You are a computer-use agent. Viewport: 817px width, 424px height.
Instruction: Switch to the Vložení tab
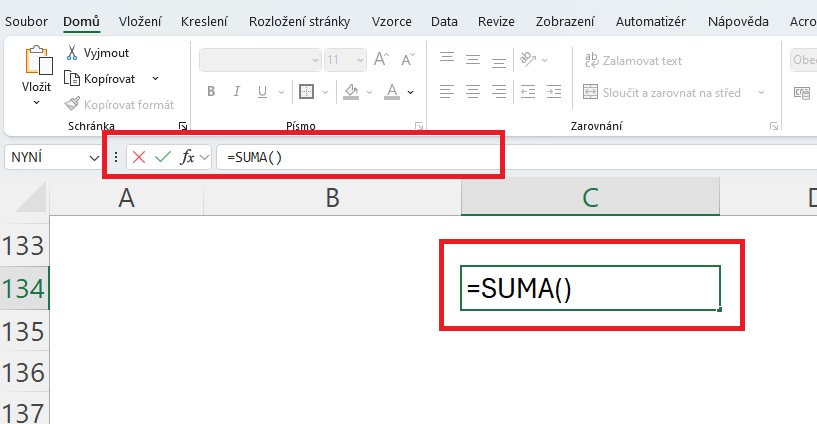[140, 20]
